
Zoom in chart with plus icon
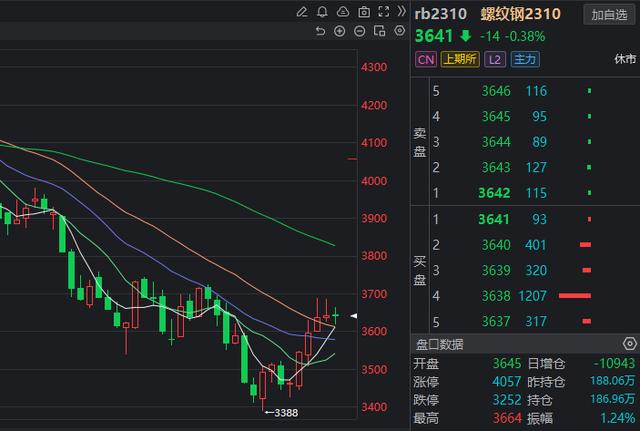pyautogui.click(x=340, y=31)
